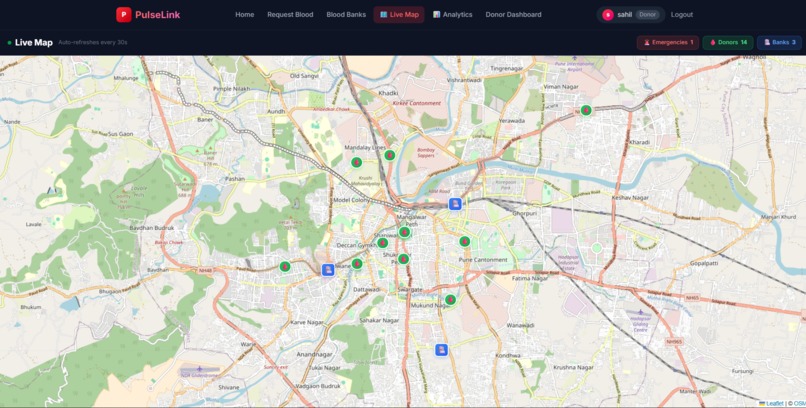
Task: Open blood bank marker near Bund Garden
Action: tap(454, 204)
